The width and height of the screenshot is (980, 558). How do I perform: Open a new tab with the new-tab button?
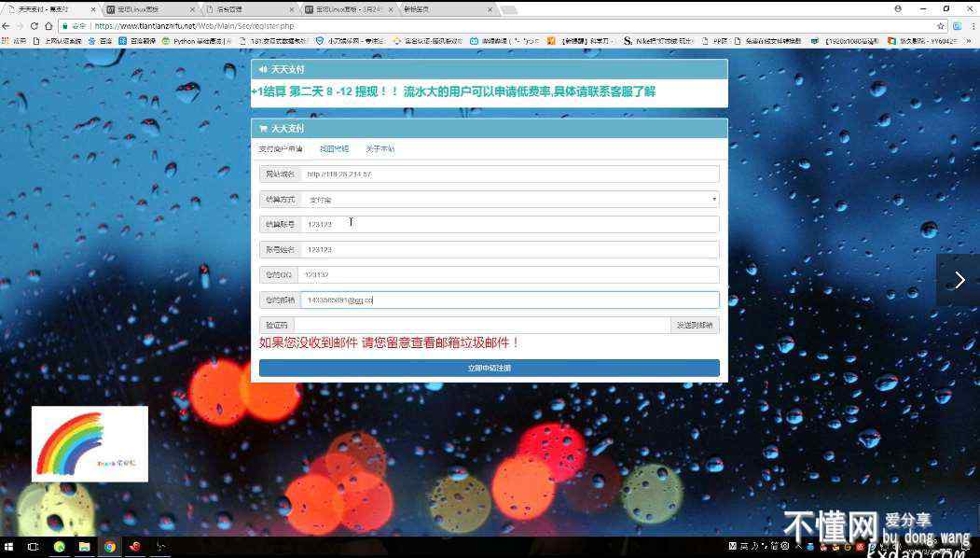coord(509,9)
